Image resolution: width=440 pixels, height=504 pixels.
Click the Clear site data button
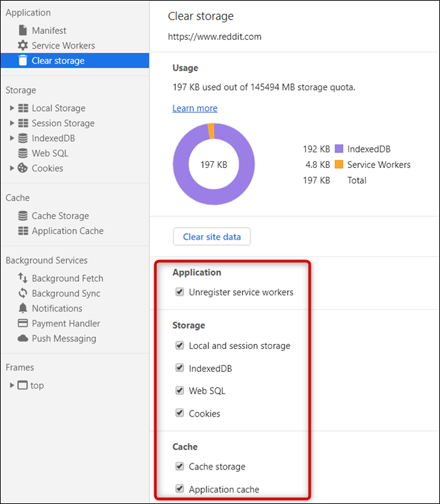point(212,236)
